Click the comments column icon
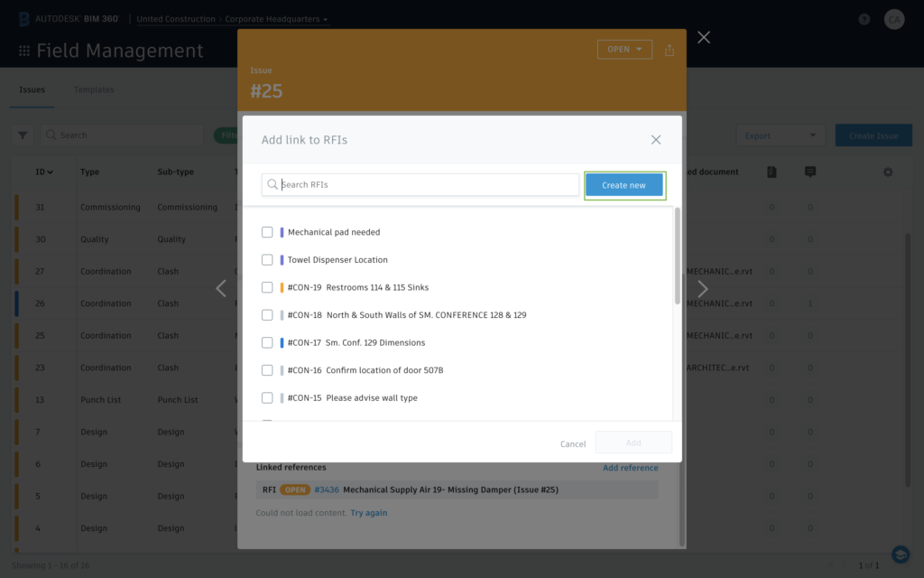This screenshot has height=578, width=924. coord(809,172)
